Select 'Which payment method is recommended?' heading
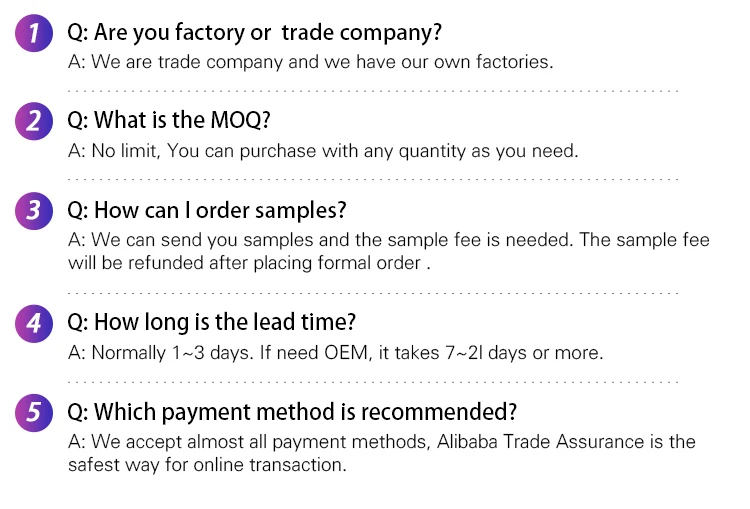750x509 pixels. [x=292, y=412]
